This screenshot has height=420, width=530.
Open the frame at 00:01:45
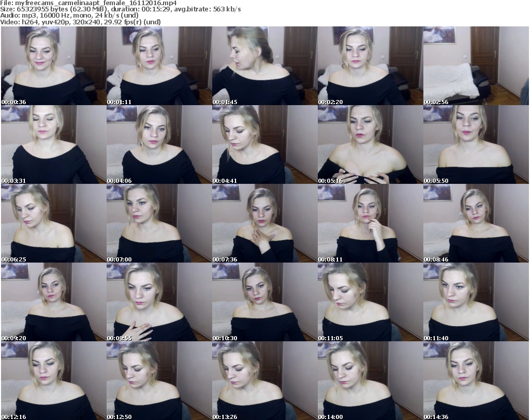click(x=264, y=66)
